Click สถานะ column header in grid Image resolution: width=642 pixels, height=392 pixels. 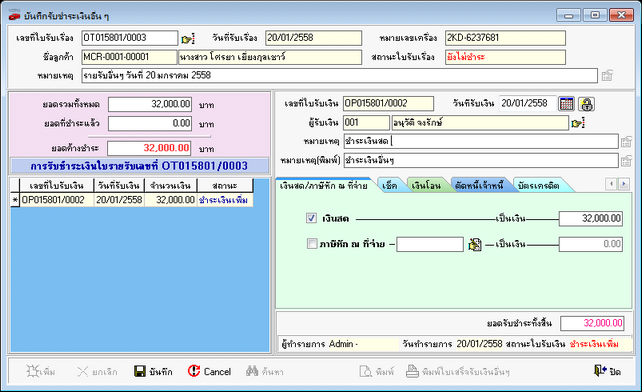pos(225,186)
